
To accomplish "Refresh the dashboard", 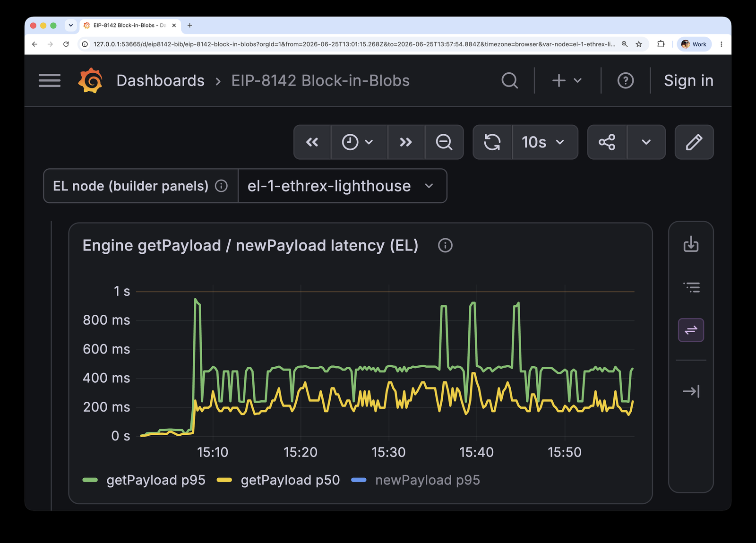I will [x=492, y=142].
